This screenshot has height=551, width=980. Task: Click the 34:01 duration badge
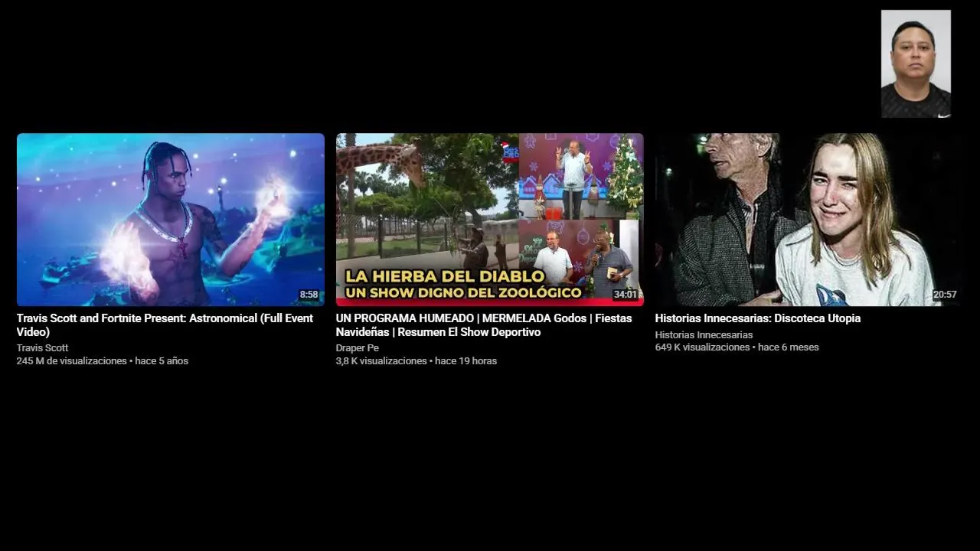tap(626, 295)
